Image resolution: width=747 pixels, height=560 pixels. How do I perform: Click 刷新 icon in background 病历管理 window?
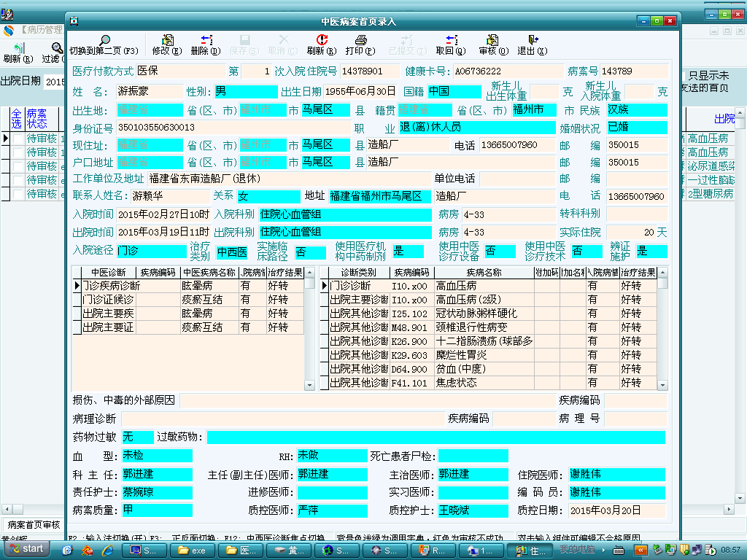18,47
